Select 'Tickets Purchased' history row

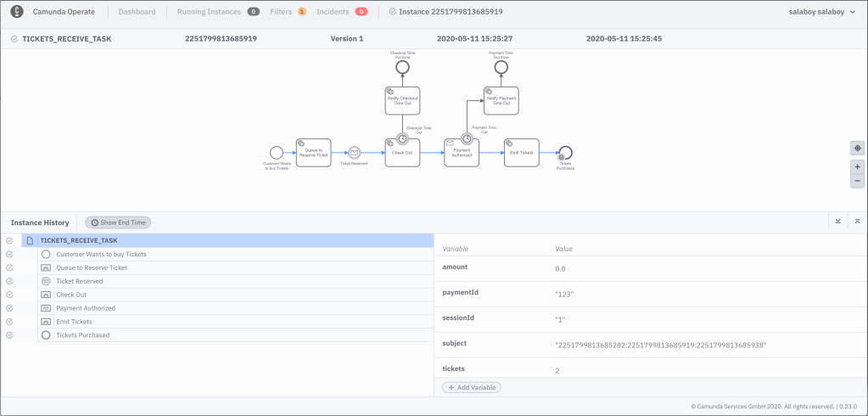[235, 335]
